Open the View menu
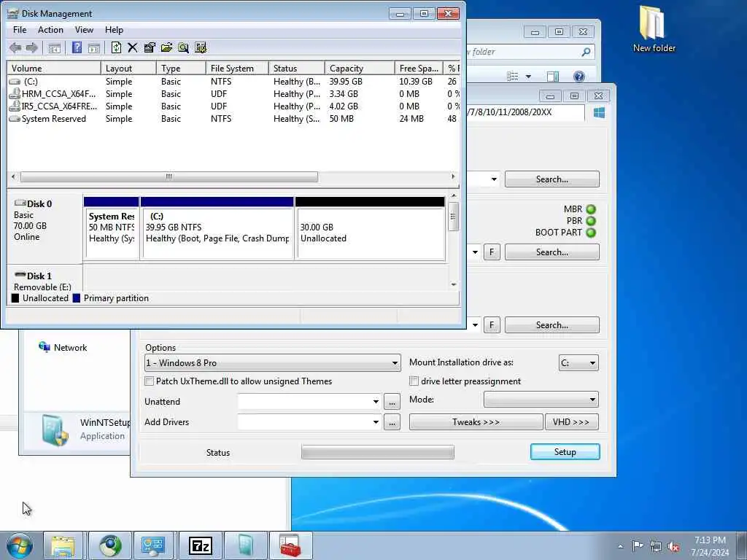This screenshot has height=560, width=747. click(84, 30)
